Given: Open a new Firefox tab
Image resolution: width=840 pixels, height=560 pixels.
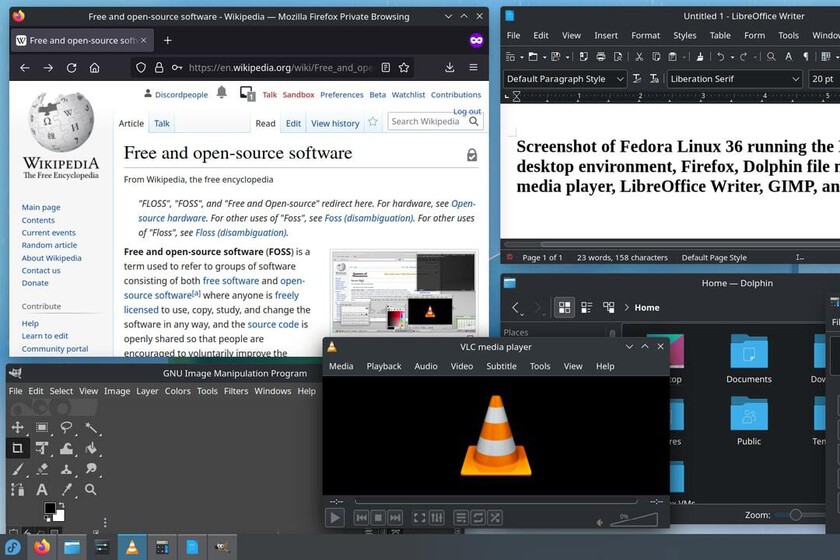Looking at the screenshot, I should tap(168, 40).
